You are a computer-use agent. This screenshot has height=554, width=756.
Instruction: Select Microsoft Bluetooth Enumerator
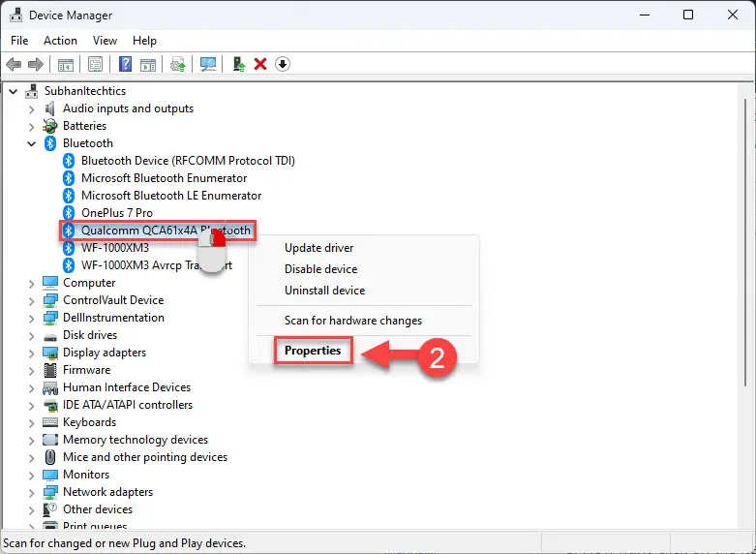click(x=164, y=178)
